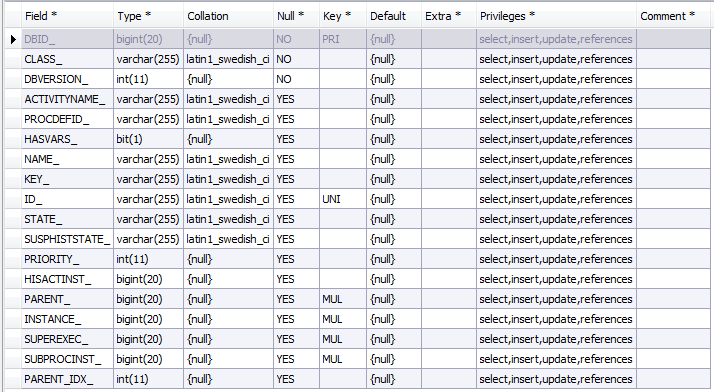Select the PRI key cell

(342, 39)
